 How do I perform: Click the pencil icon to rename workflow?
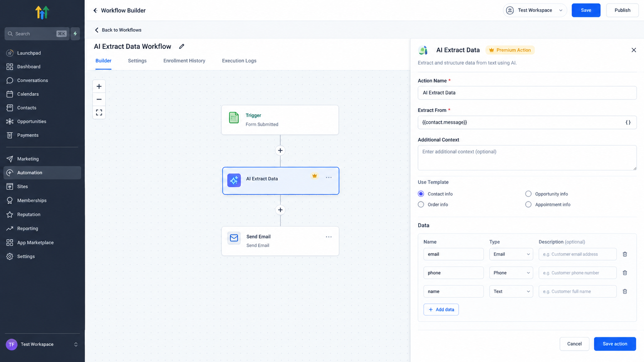[x=182, y=47]
